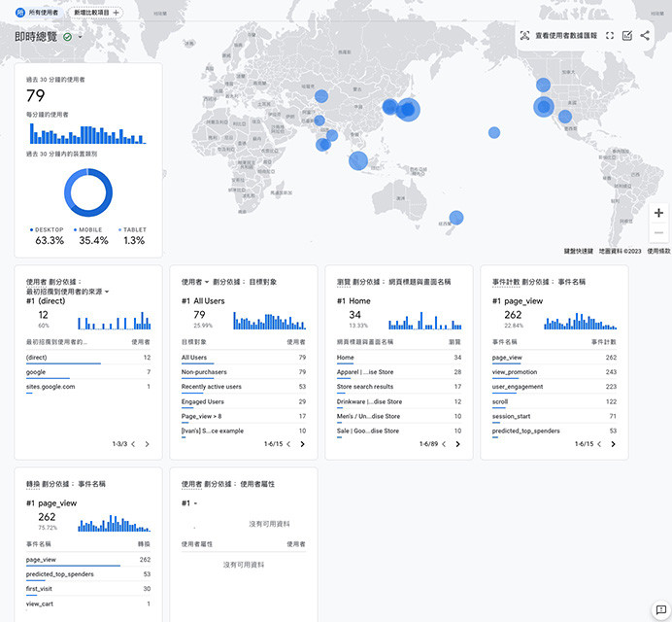Go to next page in page title card
Viewport: 672px width, 622px height.
point(457,444)
